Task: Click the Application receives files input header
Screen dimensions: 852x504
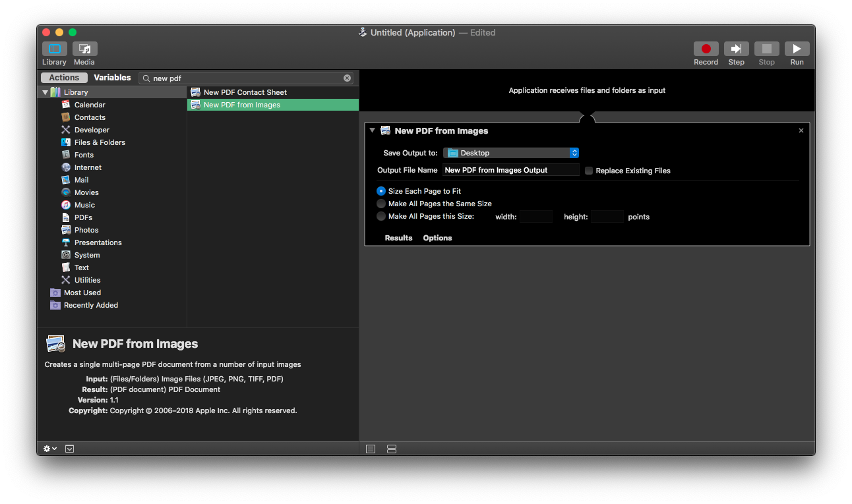Action: tap(587, 90)
